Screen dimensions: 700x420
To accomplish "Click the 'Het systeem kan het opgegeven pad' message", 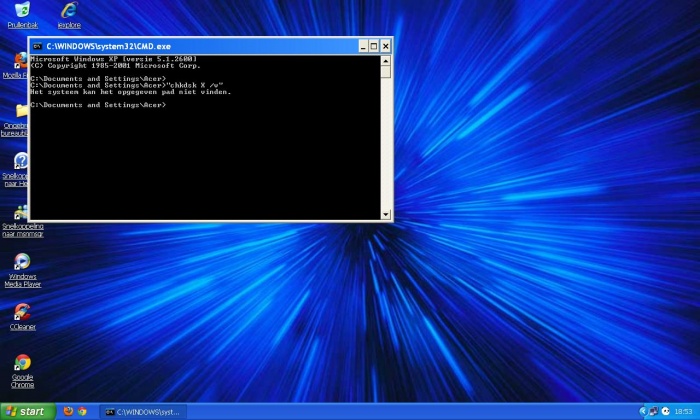I will (130, 92).
